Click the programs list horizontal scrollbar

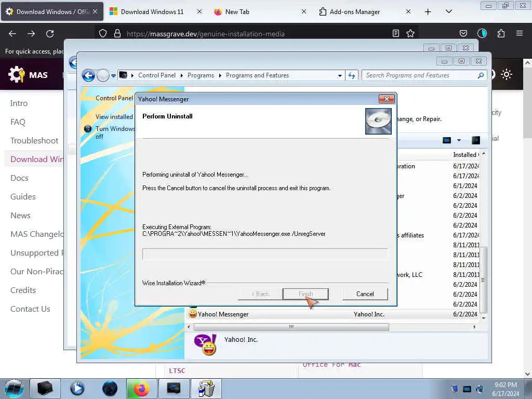pos(291,327)
